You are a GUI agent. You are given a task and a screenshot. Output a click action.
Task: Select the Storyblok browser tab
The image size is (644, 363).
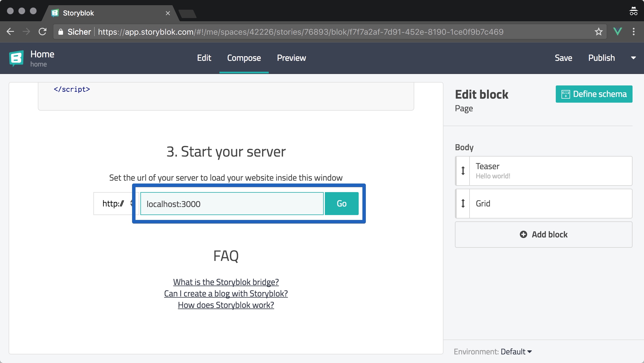pyautogui.click(x=110, y=13)
